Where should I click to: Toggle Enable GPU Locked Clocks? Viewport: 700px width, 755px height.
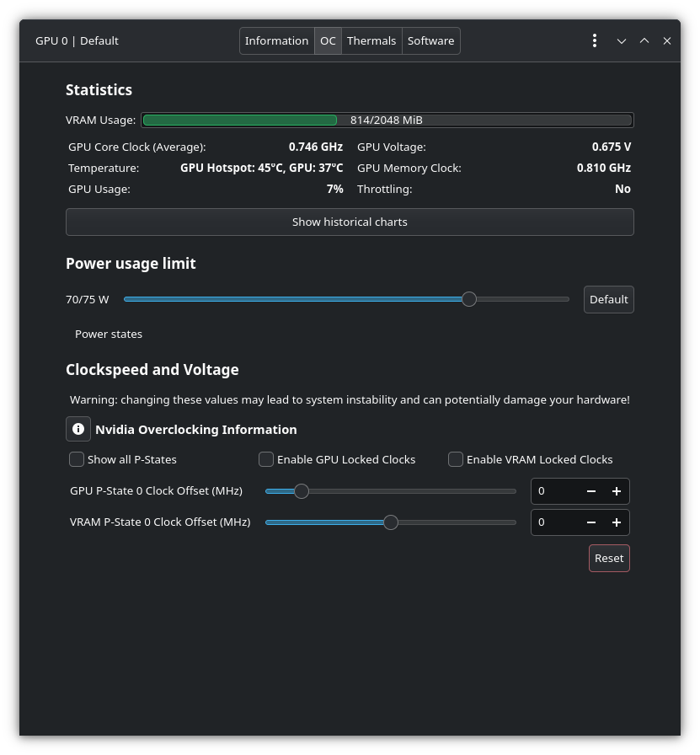pyautogui.click(x=266, y=459)
